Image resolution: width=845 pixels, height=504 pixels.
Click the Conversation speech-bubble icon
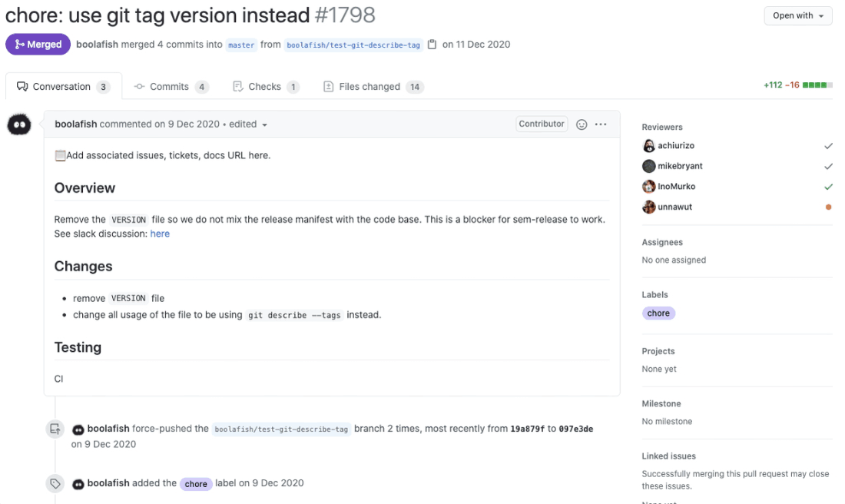(22, 86)
